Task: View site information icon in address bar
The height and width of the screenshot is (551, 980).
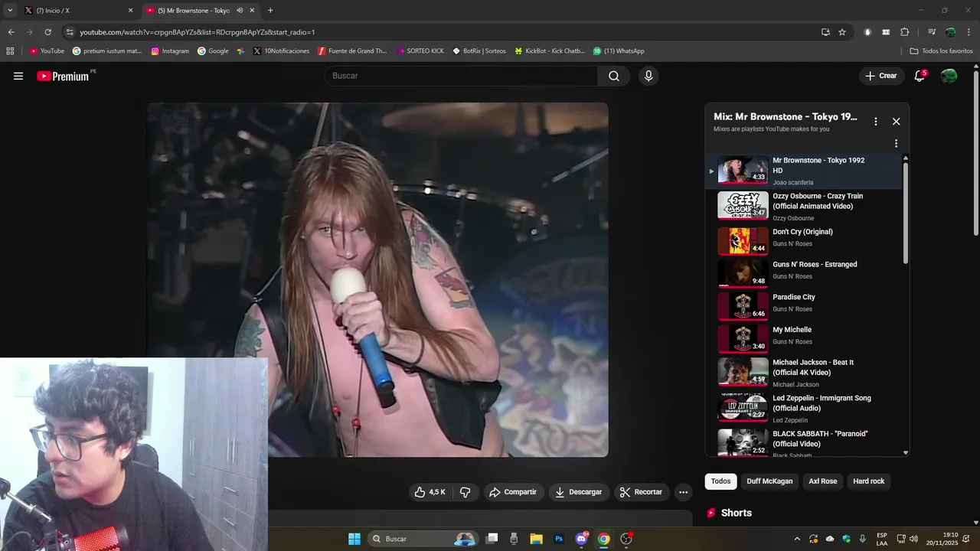Action: [70, 32]
